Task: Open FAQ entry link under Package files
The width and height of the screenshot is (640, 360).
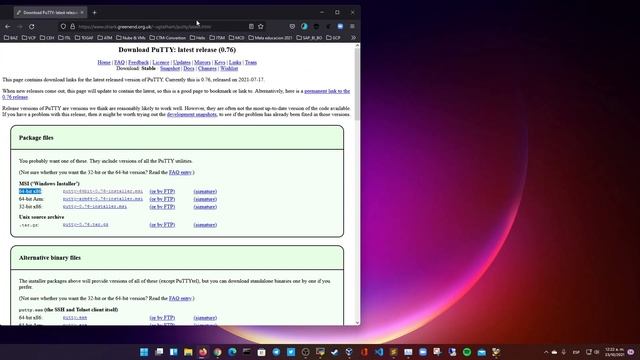Action: click(180, 173)
